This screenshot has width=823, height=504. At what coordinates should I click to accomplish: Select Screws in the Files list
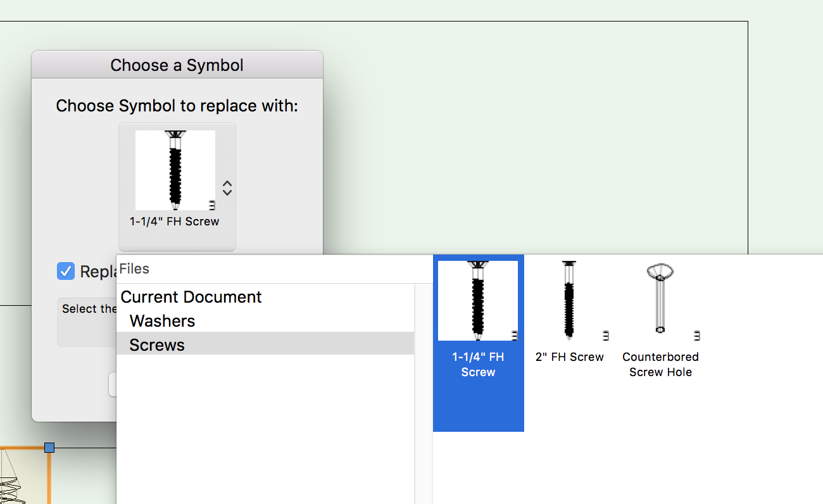pyautogui.click(x=156, y=344)
